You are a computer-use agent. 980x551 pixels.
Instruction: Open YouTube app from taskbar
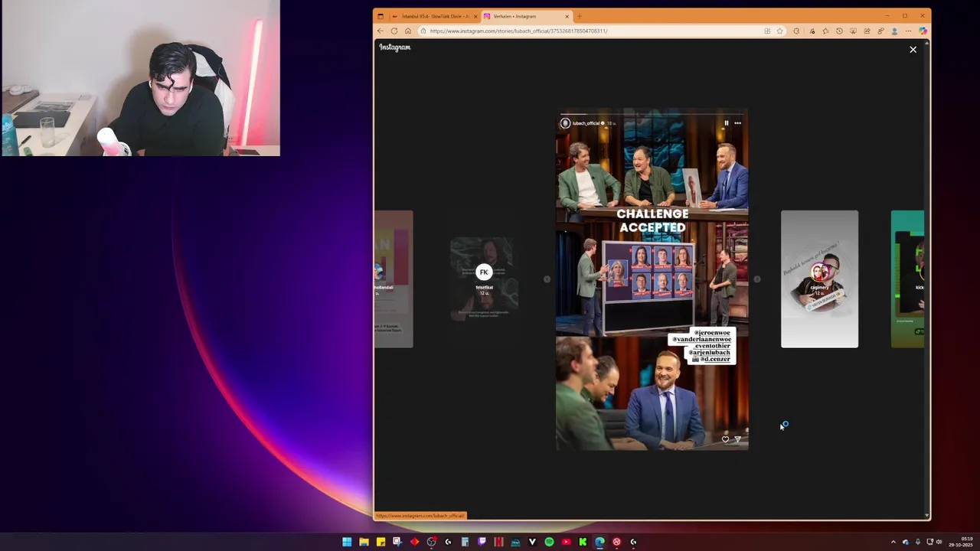566,542
